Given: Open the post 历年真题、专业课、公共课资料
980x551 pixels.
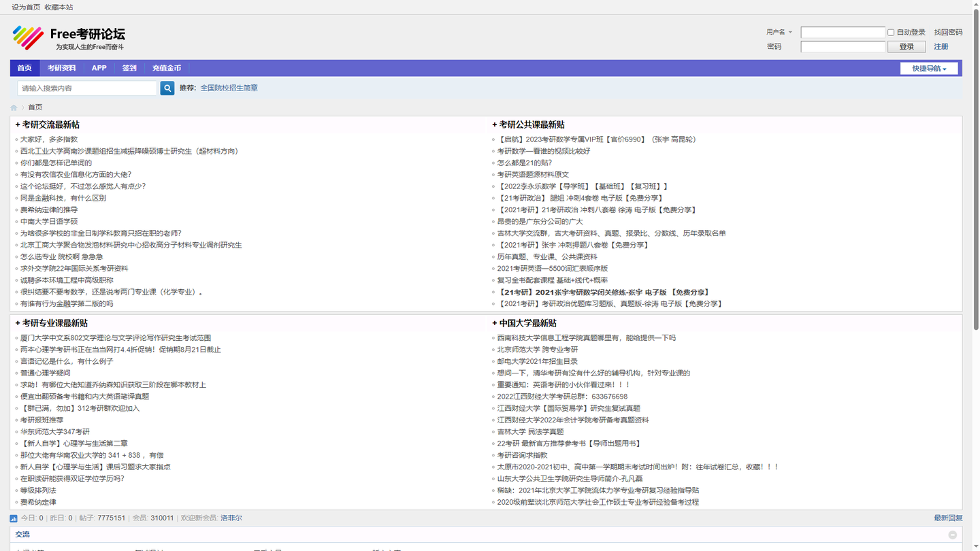Looking at the screenshot, I should click(x=547, y=256).
